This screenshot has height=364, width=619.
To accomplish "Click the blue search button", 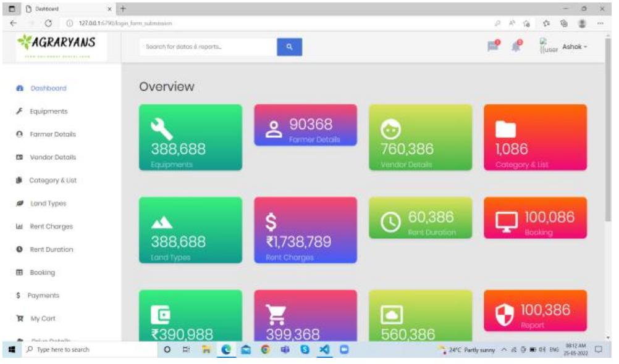I will click(x=289, y=46).
